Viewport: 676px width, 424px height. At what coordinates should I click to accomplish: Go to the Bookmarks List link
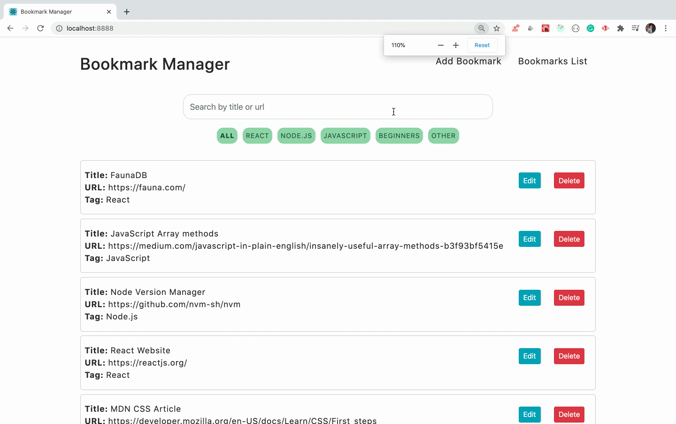tap(552, 61)
